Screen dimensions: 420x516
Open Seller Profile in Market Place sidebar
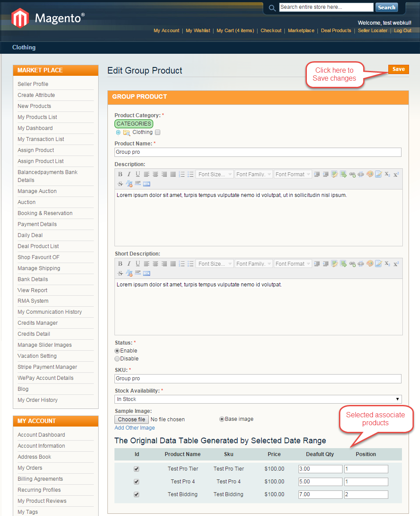33,84
